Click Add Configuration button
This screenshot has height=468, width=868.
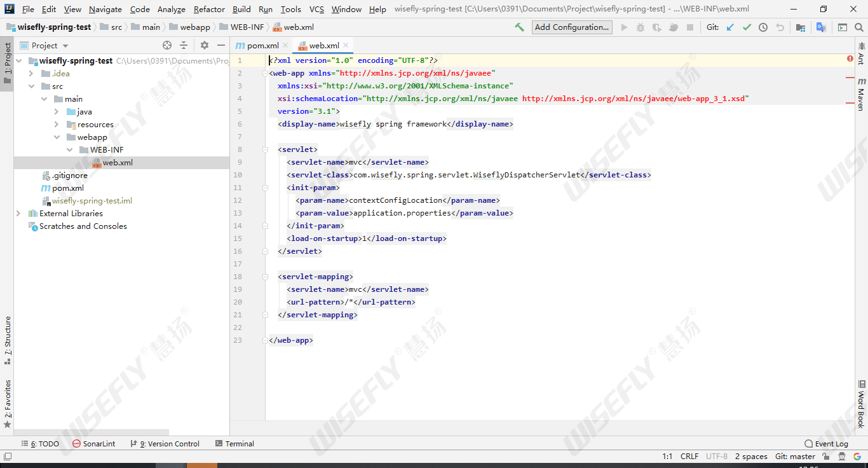point(572,27)
